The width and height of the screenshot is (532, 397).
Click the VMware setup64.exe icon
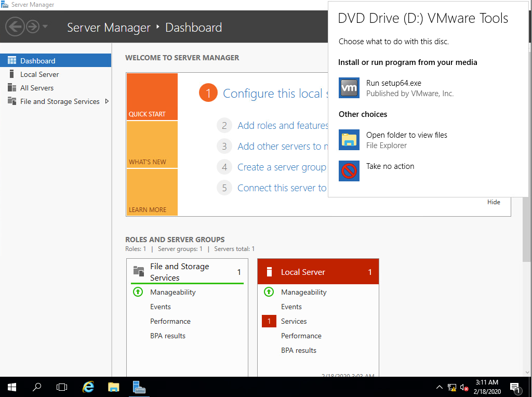[349, 88]
